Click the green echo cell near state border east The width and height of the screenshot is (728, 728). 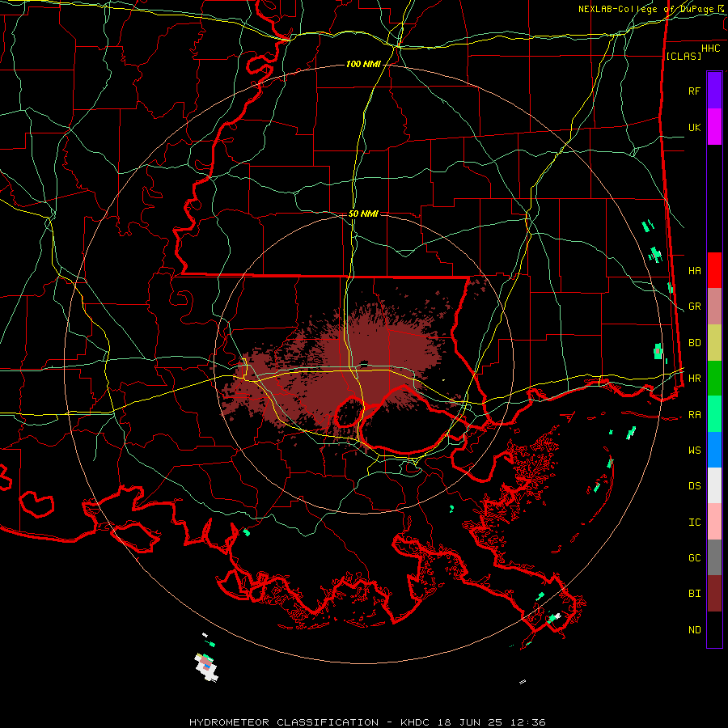pos(658,351)
